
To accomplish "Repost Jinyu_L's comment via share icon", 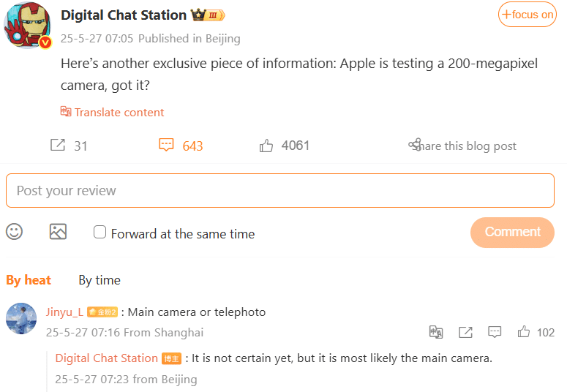I will click(x=465, y=332).
